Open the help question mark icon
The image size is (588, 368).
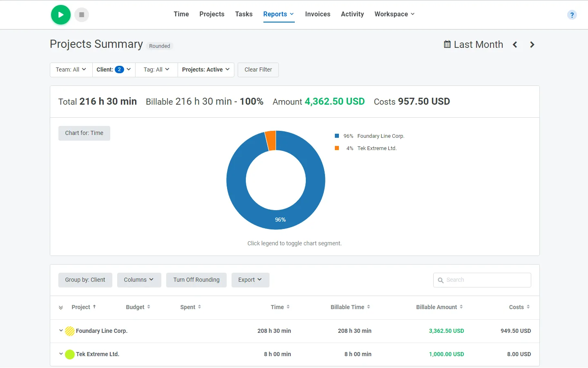pyautogui.click(x=572, y=15)
